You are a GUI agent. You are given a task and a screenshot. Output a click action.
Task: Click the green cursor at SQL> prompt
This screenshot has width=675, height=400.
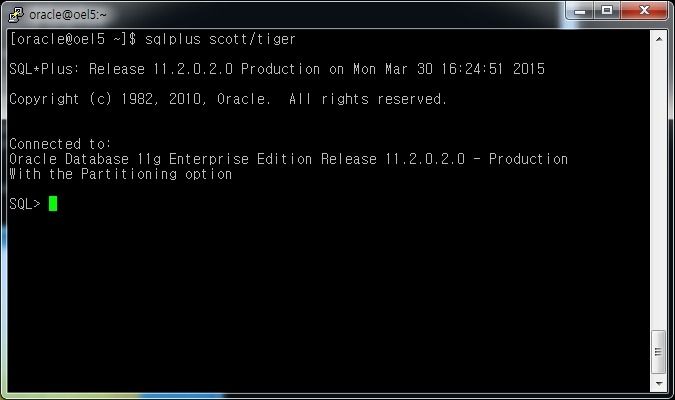(x=53, y=204)
